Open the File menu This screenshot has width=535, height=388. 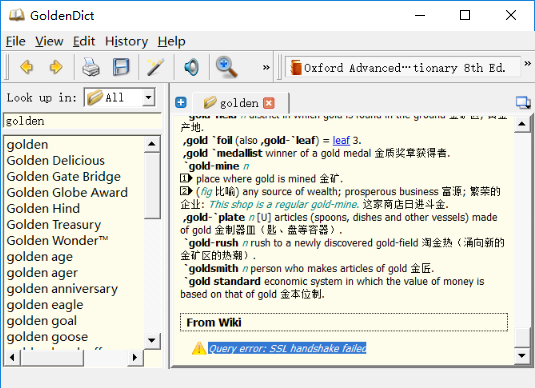pos(16,41)
